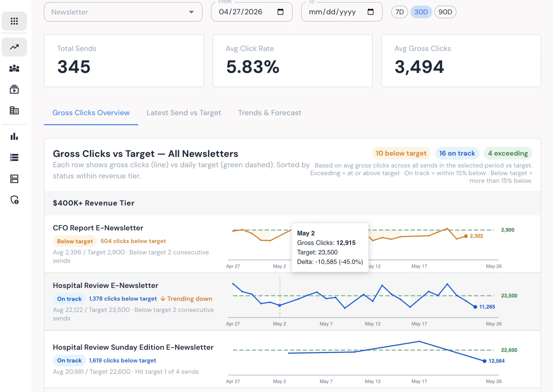553x392 pixels.
Task: Click the 2,302 endpoint on CFO Report chart
Action: pyautogui.click(x=466, y=236)
